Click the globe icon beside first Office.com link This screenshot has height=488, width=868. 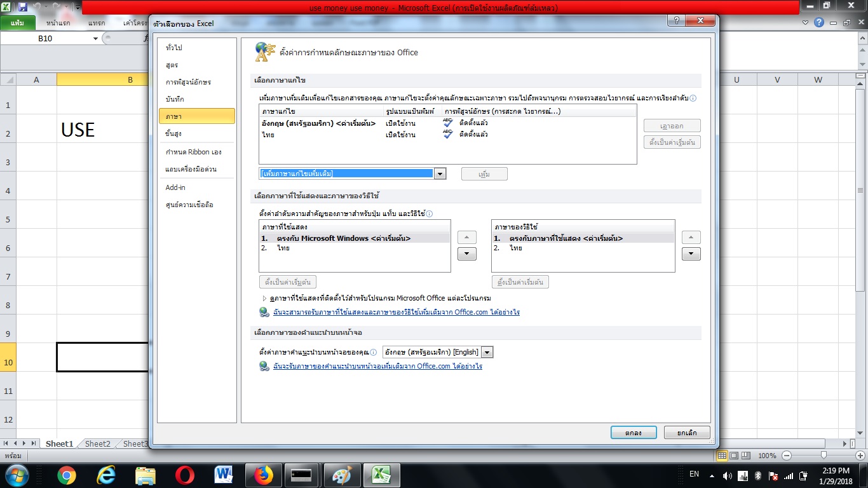click(264, 312)
